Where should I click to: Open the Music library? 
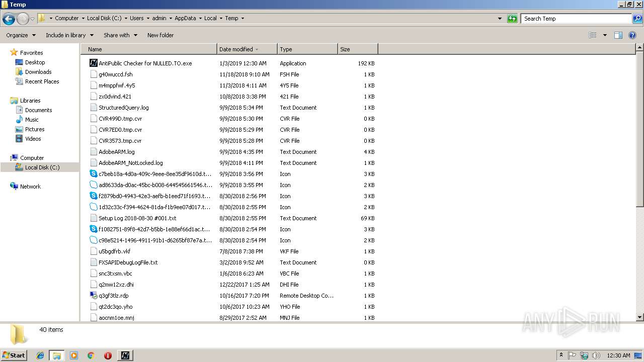tap(32, 120)
